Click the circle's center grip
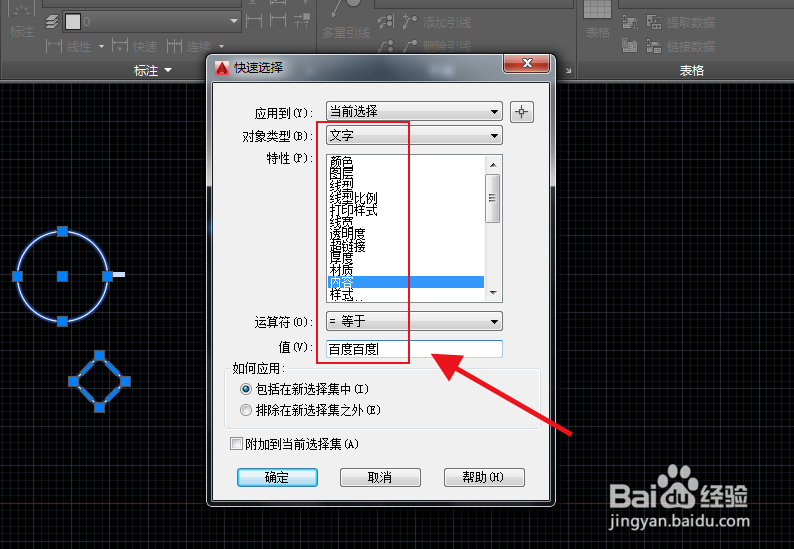The image size is (794, 549). tap(62, 276)
